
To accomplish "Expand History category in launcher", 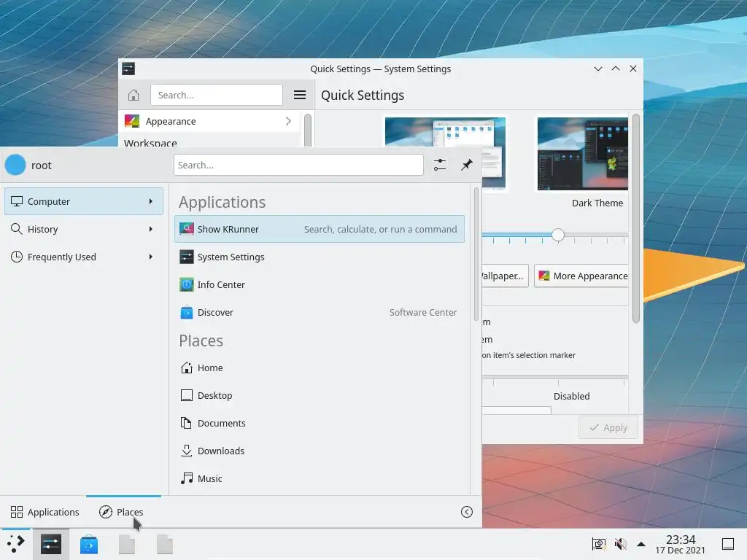I will [x=84, y=229].
